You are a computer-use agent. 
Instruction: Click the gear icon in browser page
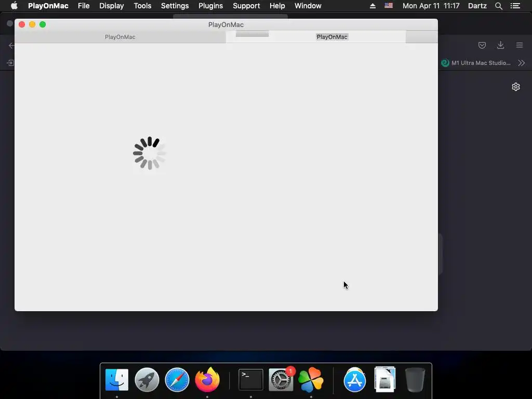[516, 87]
